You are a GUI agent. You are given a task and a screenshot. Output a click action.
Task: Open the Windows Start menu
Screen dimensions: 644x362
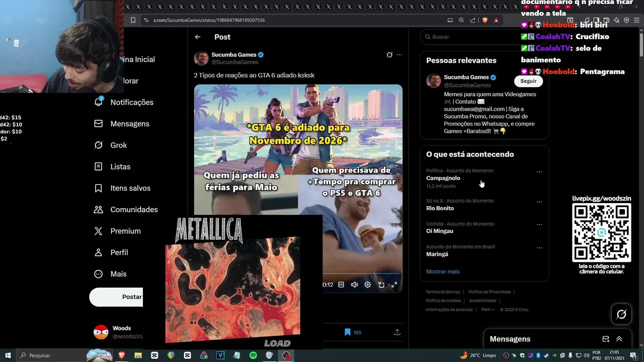8,355
